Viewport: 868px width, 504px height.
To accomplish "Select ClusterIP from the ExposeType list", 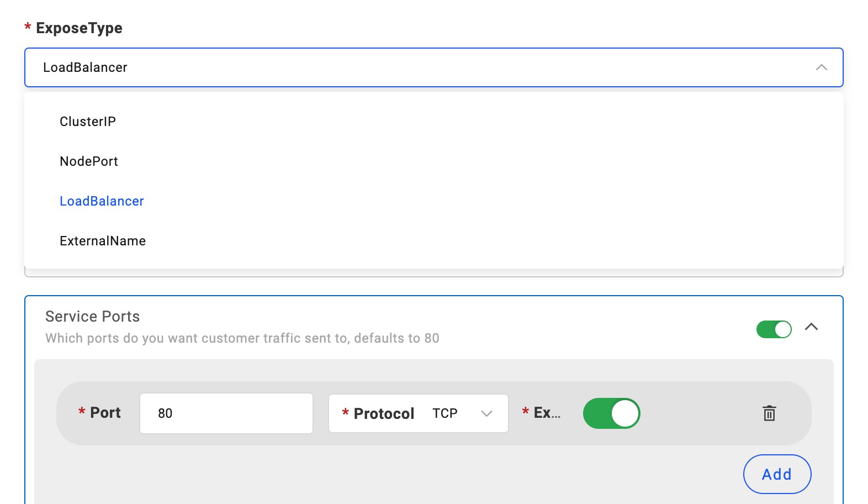I will coord(88,122).
